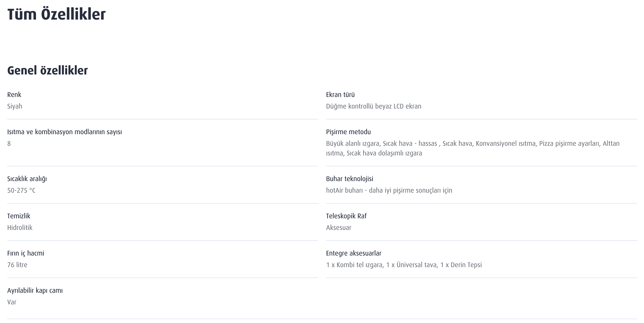Click the "50-275 °C" temperature value
Screen dimensions: 644x323
click(21, 191)
